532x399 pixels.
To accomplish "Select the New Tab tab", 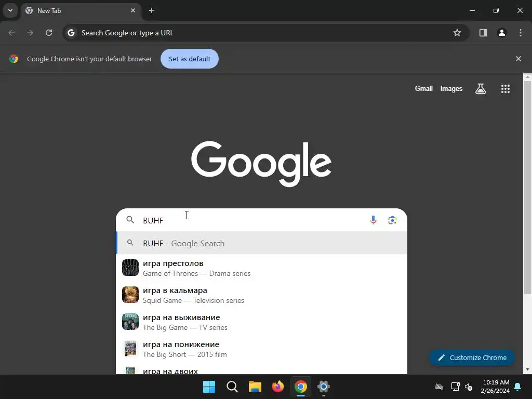I will tap(81, 10).
